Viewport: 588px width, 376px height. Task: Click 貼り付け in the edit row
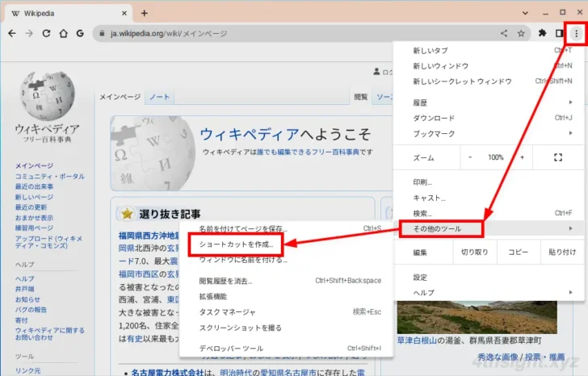pyautogui.click(x=562, y=253)
